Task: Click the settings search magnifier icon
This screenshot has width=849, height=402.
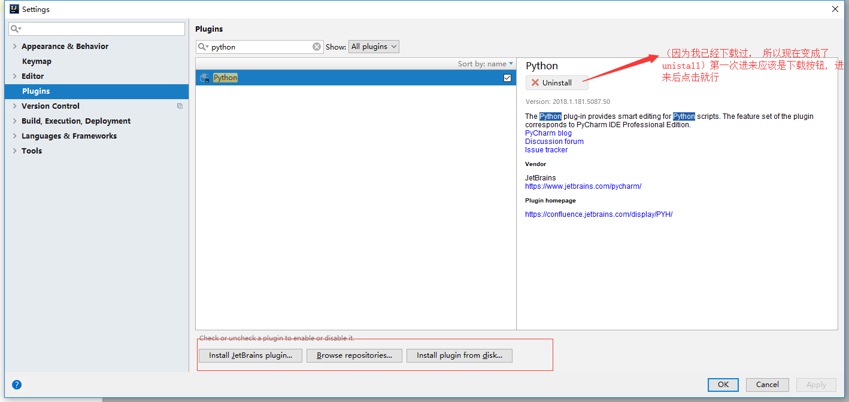Action: [x=16, y=29]
